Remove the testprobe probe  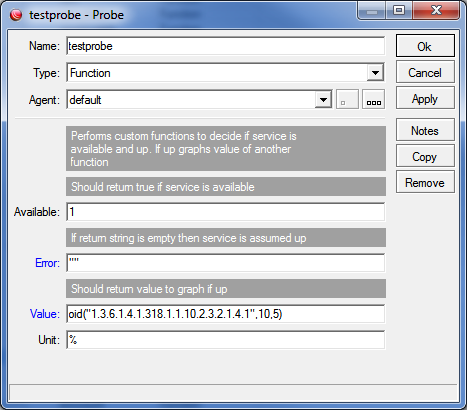coord(425,182)
